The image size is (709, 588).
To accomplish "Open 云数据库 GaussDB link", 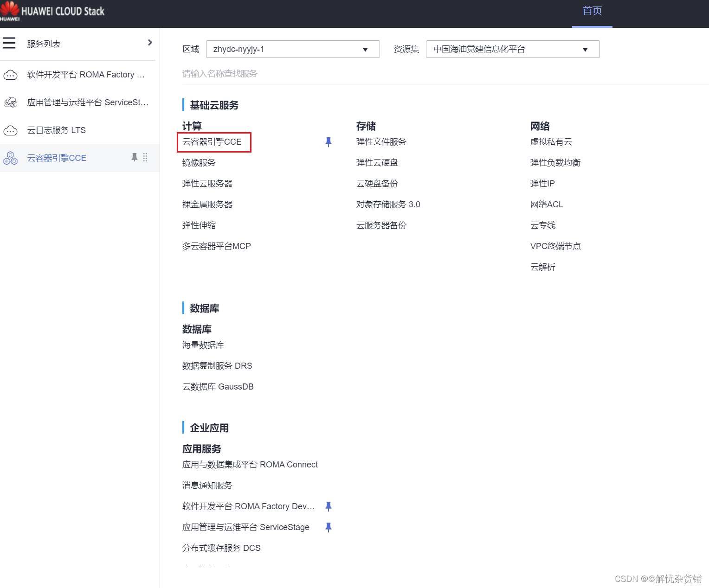I will pyautogui.click(x=218, y=387).
